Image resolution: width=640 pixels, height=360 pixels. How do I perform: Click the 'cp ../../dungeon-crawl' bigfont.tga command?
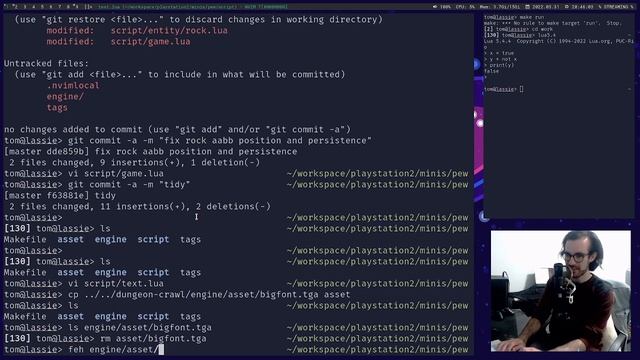(209, 295)
